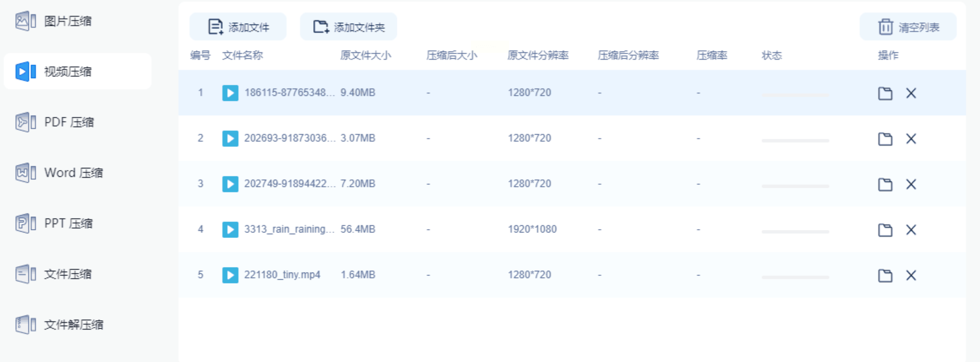Open the 图片压缩 image compression section
This screenshot has width=980, height=362.
68,21
